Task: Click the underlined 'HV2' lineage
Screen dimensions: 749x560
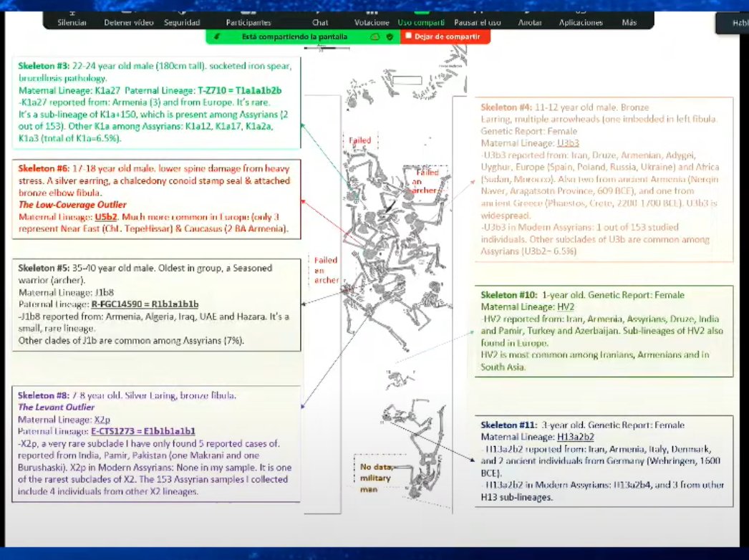Action: (566, 307)
